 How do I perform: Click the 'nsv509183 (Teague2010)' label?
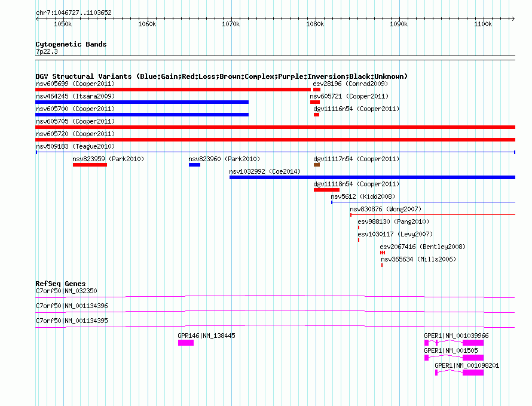(75, 146)
